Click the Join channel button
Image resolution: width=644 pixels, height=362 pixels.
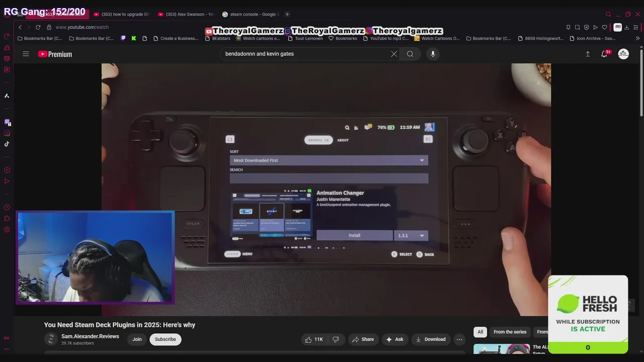coord(137,339)
